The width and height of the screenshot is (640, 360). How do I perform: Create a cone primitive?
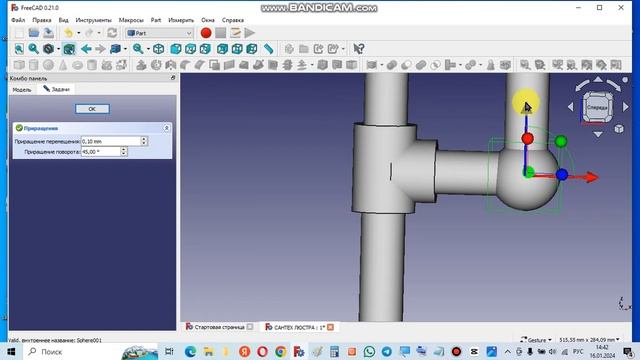63,65
